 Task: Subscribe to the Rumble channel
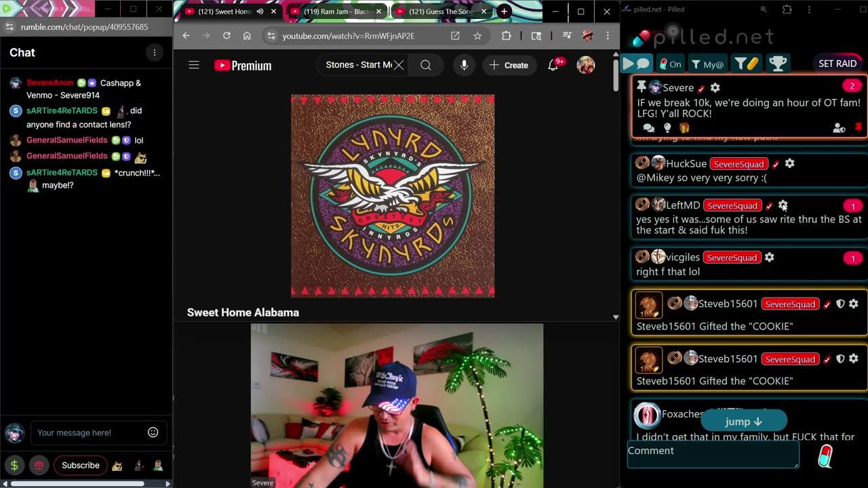[x=81, y=465]
